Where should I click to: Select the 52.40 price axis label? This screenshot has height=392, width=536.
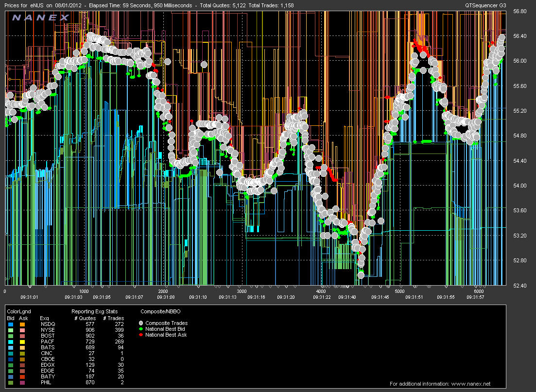click(520, 286)
